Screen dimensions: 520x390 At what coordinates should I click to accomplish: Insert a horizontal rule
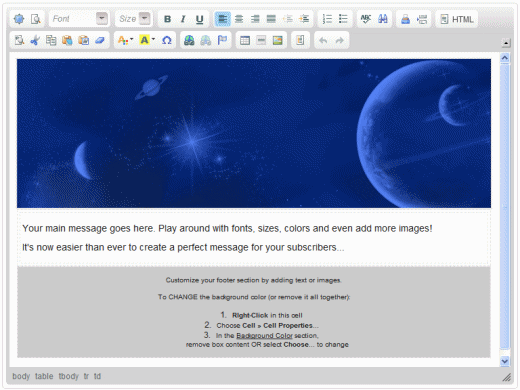(x=261, y=40)
